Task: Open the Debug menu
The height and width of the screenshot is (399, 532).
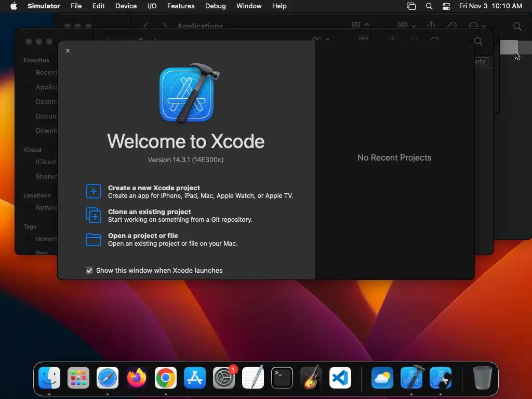Action: (216, 6)
